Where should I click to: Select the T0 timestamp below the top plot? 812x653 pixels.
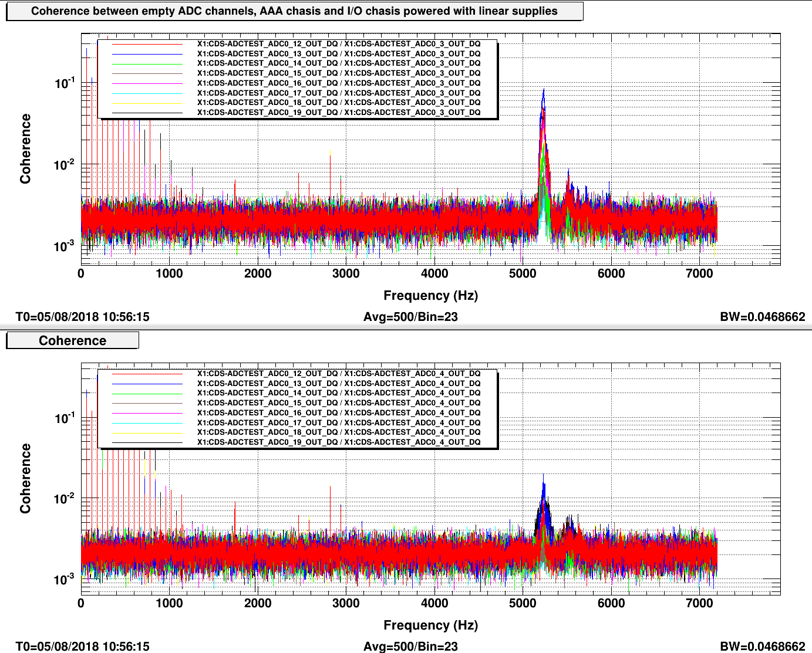(83, 317)
